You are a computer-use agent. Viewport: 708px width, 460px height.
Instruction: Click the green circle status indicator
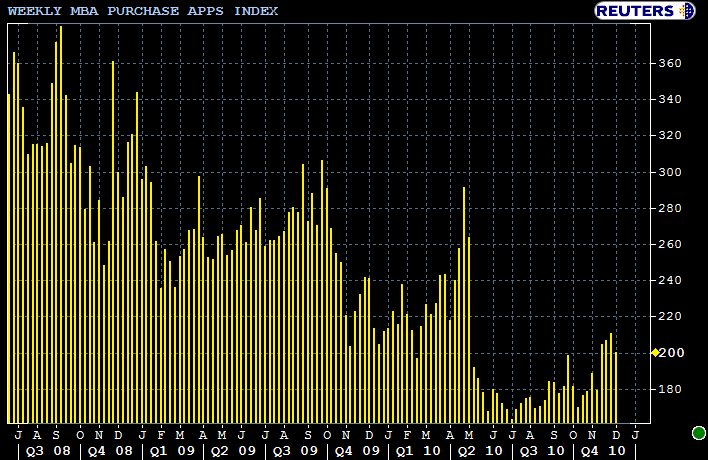(x=698, y=433)
